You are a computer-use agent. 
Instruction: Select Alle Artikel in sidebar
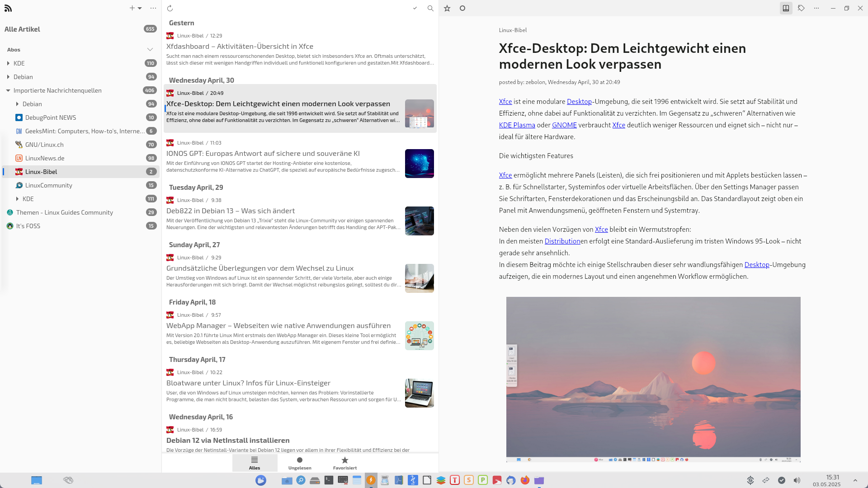coord(80,29)
